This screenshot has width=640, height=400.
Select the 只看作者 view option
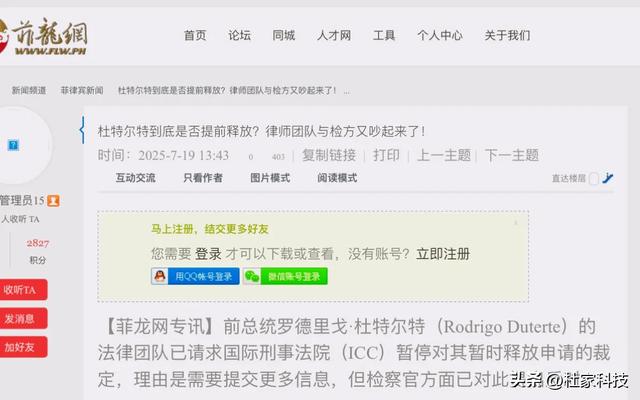click(x=203, y=178)
